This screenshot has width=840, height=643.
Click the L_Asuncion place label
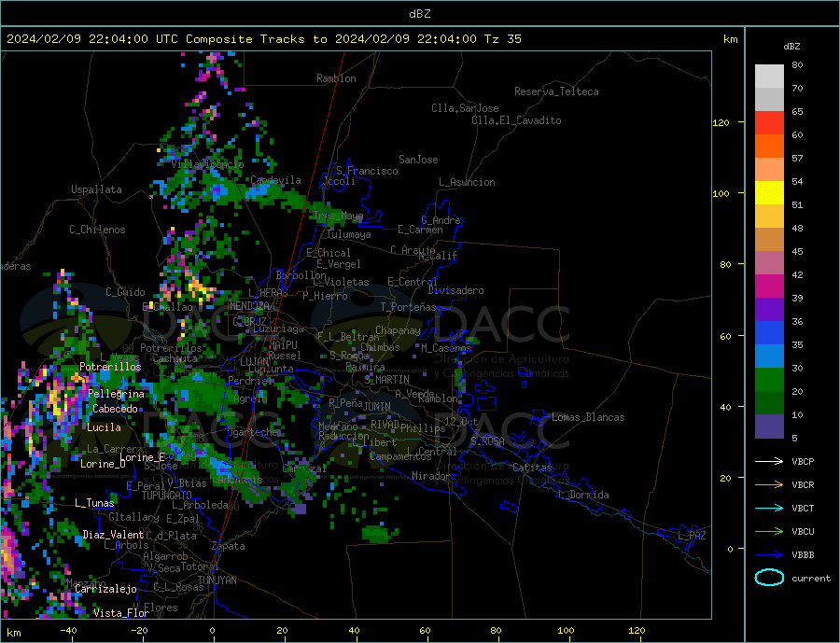point(467,182)
